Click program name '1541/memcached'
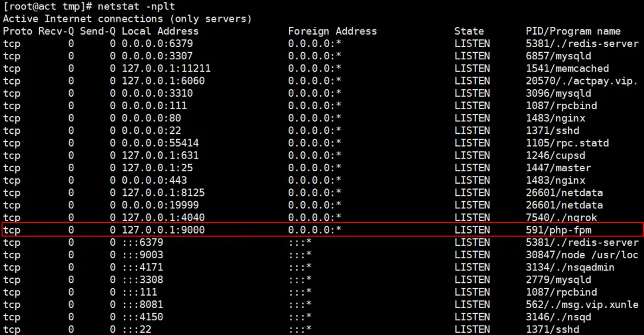The image size is (644, 335). pyautogui.click(x=567, y=69)
